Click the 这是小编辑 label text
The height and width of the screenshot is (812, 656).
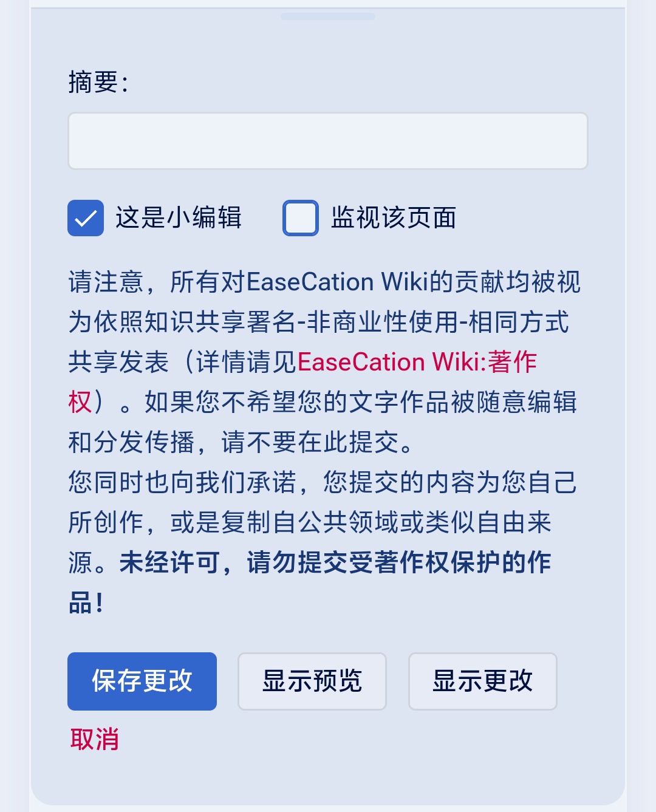(179, 218)
